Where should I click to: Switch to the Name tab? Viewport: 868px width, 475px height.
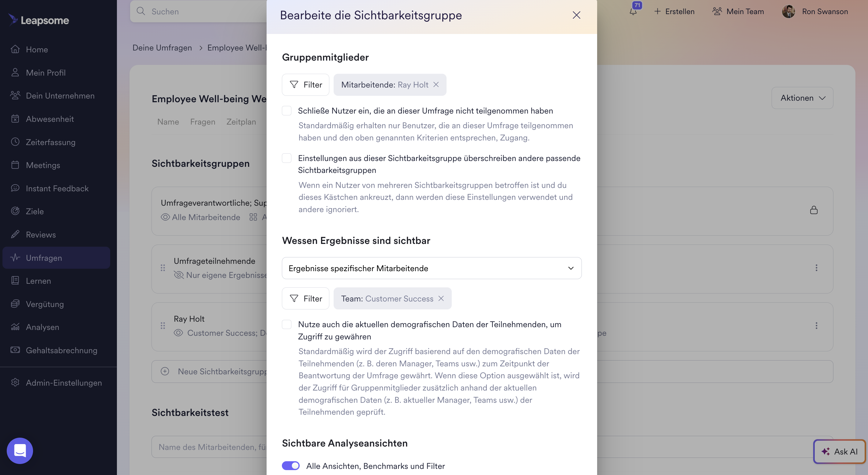[x=168, y=122]
